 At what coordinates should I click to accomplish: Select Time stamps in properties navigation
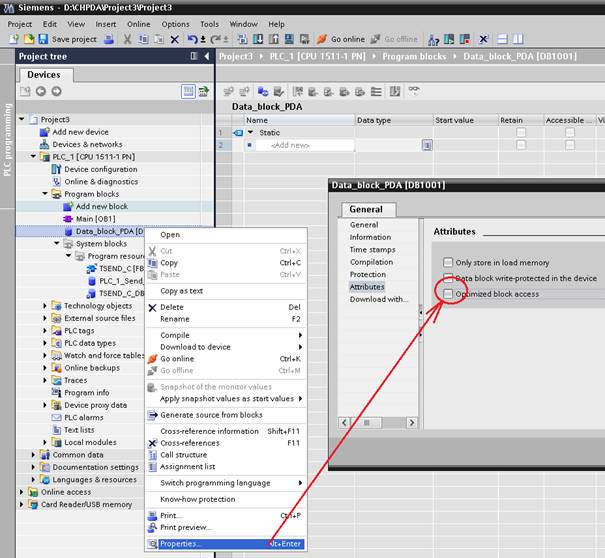coord(372,250)
